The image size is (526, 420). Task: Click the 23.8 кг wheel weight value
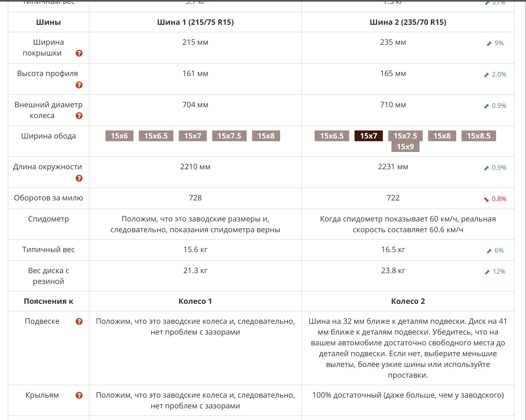click(393, 271)
